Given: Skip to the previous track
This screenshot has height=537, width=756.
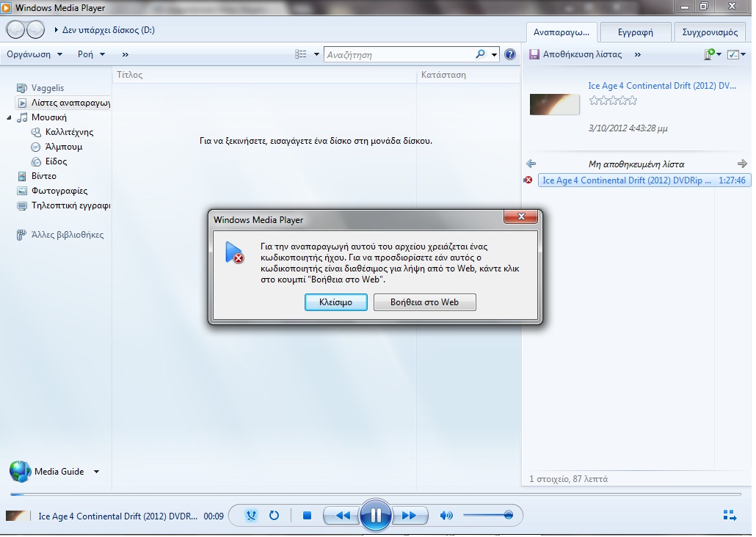Looking at the screenshot, I should point(342,515).
